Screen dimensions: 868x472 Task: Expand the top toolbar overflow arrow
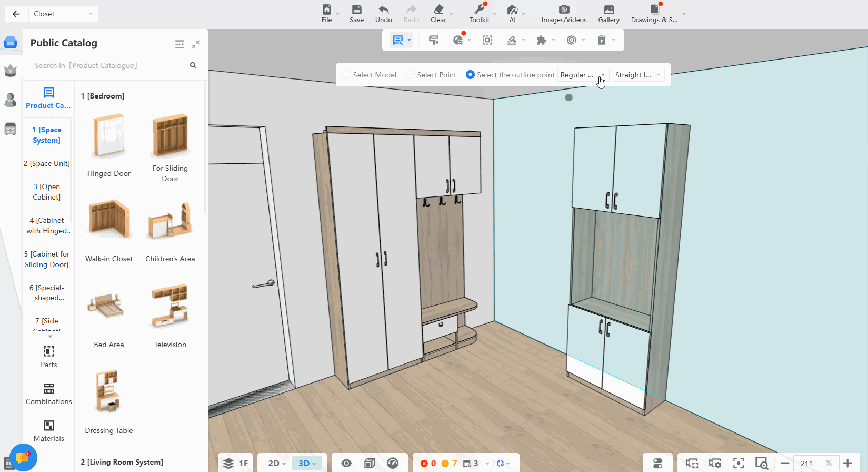[684, 14]
